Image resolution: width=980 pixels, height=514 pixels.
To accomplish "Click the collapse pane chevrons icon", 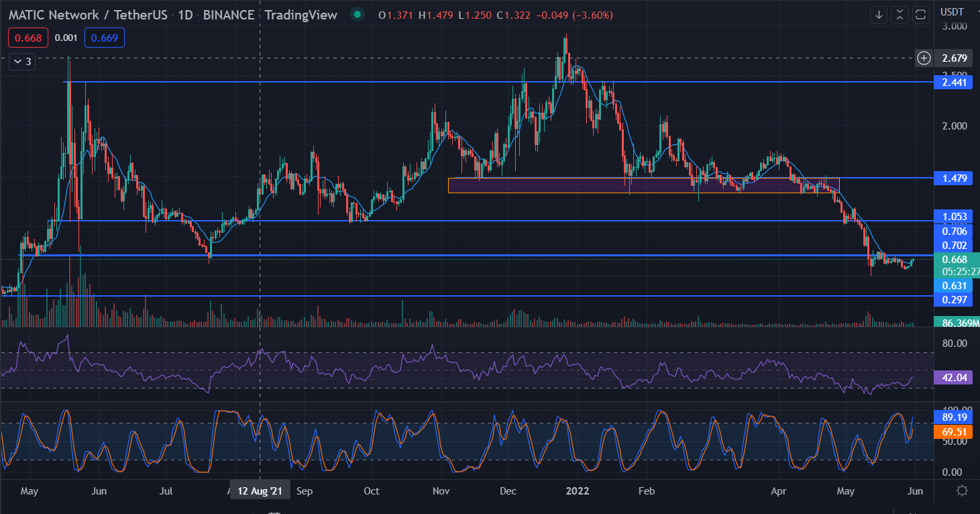I will point(900,14).
